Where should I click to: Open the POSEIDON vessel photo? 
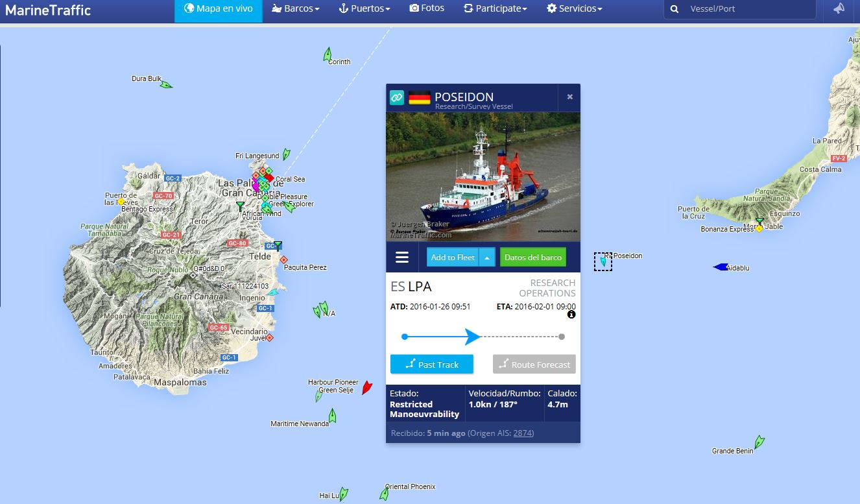(483, 176)
